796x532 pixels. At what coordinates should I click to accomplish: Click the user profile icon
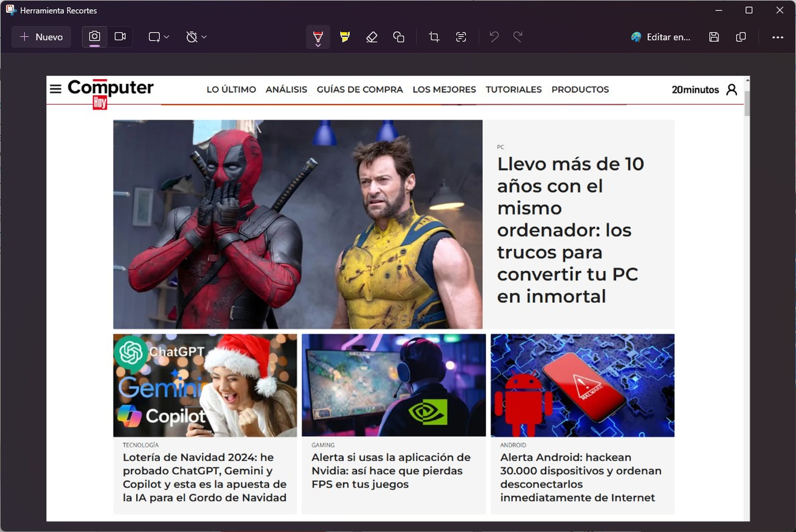(x=732, y=89)
